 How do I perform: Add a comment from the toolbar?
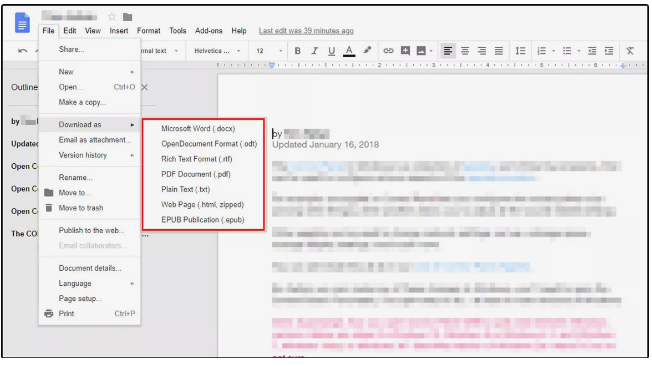click(405, 51)
